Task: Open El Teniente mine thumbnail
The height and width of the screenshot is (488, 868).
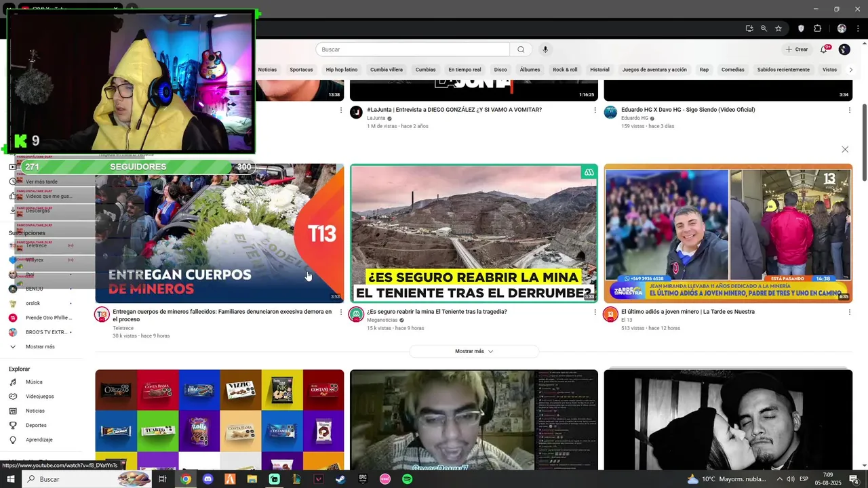Action: click(x=474, y=233)
